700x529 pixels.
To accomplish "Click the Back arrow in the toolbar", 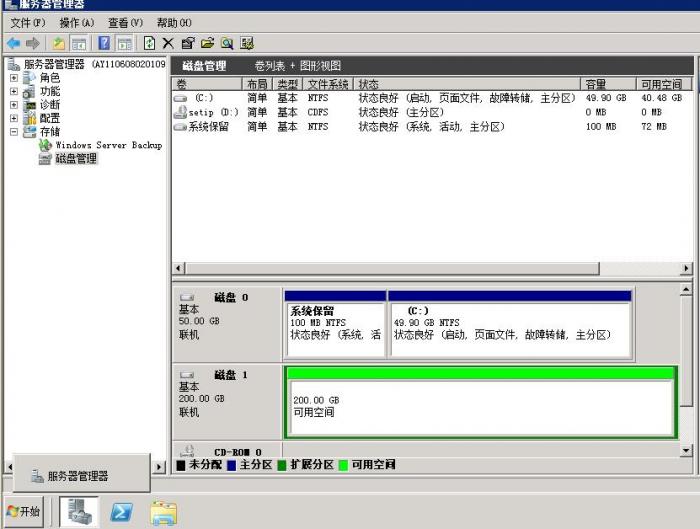I will point(13,43).
